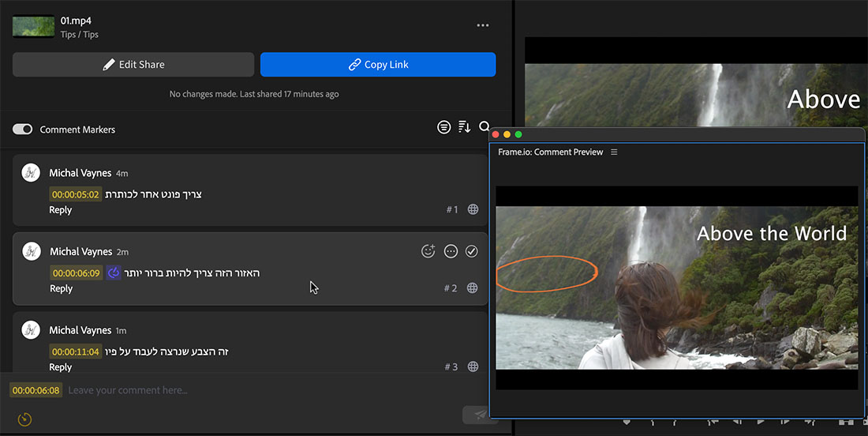The height and width of the screenshot is (436, 868).
Task: Click the 01.mp4 video thumbnail
Action: pyautogui.click(x=34, y=27)
